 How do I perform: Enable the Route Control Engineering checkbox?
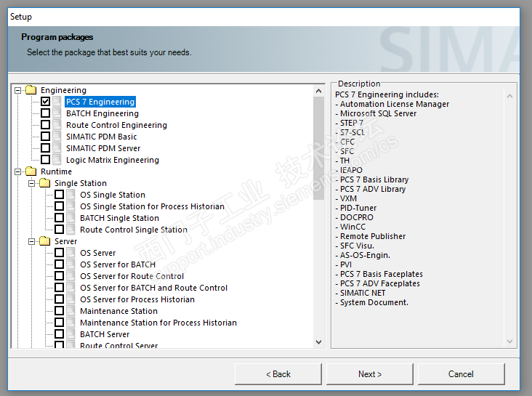point(46,124)
